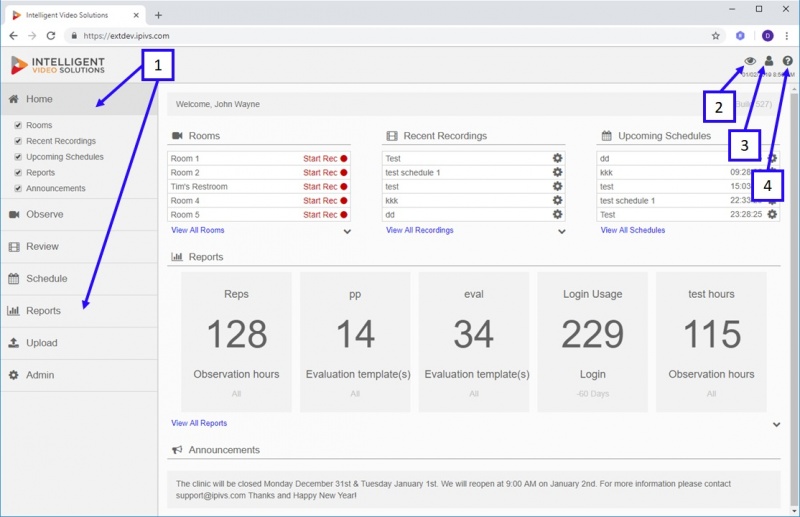Click Start Rec for Tim's Restroom

coord(320,186)
